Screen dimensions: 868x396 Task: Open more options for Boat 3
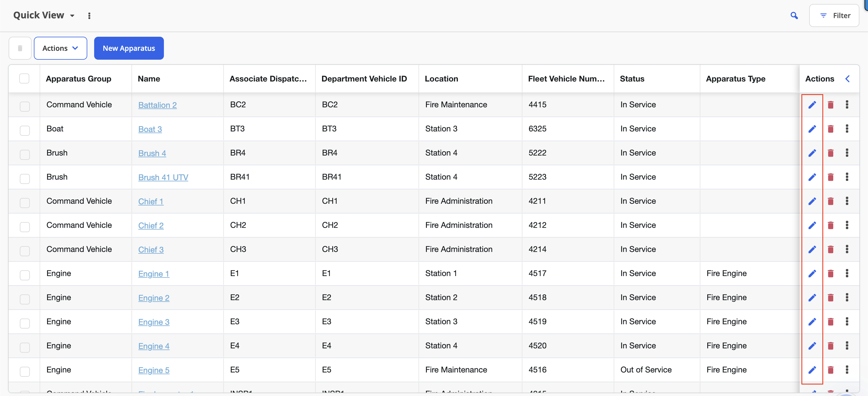pyautogui.click(x=847, y=129)
